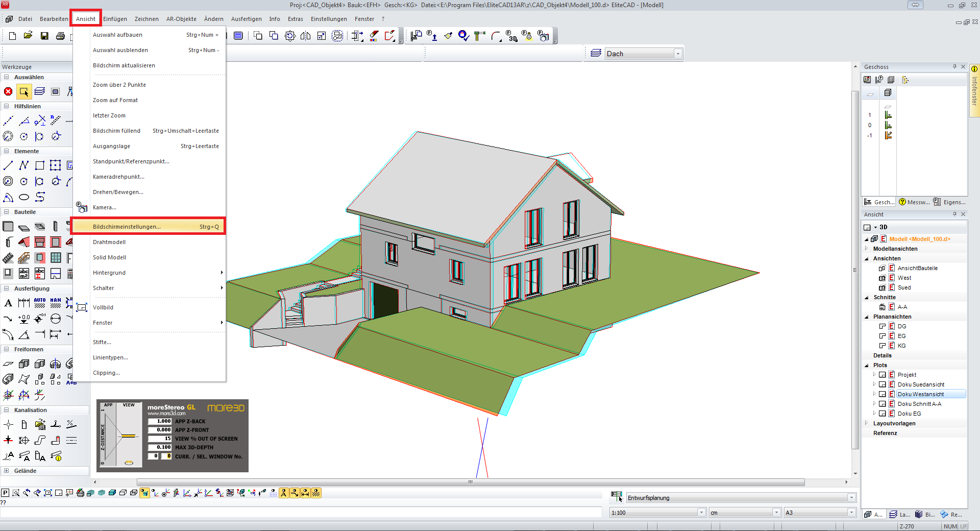This screenshot has width=980, height=531.
Task: Select the text tool in Ausfertigung
Action: [8, 303]
